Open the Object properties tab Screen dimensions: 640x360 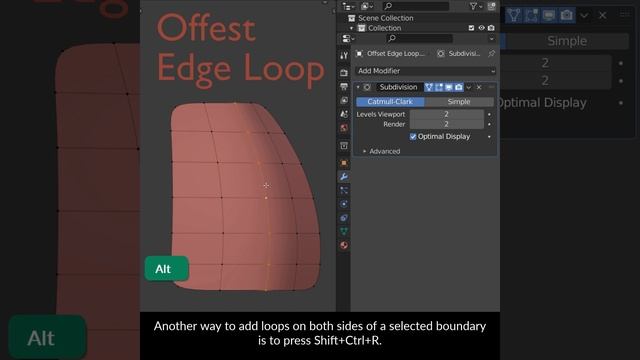click(344, 163)
